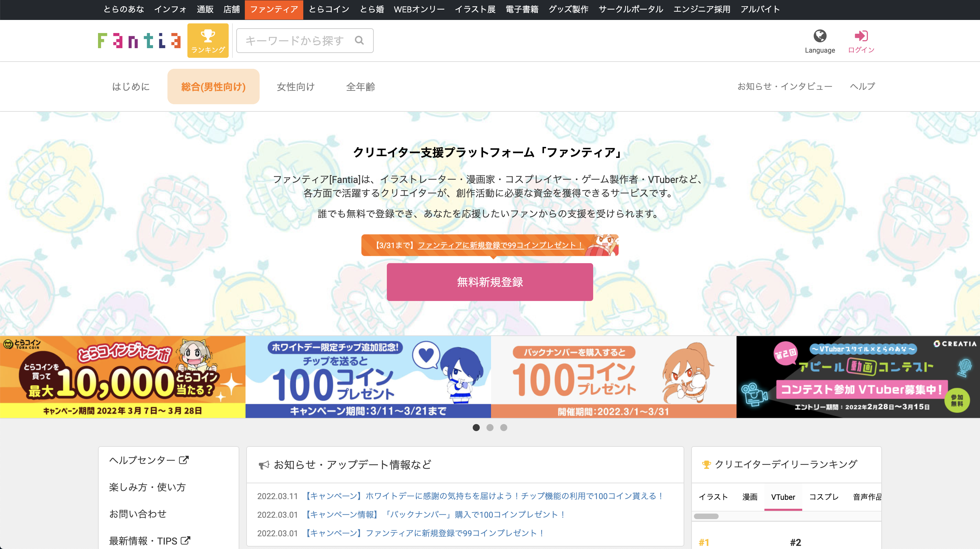Select the third carousel dot
The height and width of the screenshot is (549, 980).
(x=504, y=428)
